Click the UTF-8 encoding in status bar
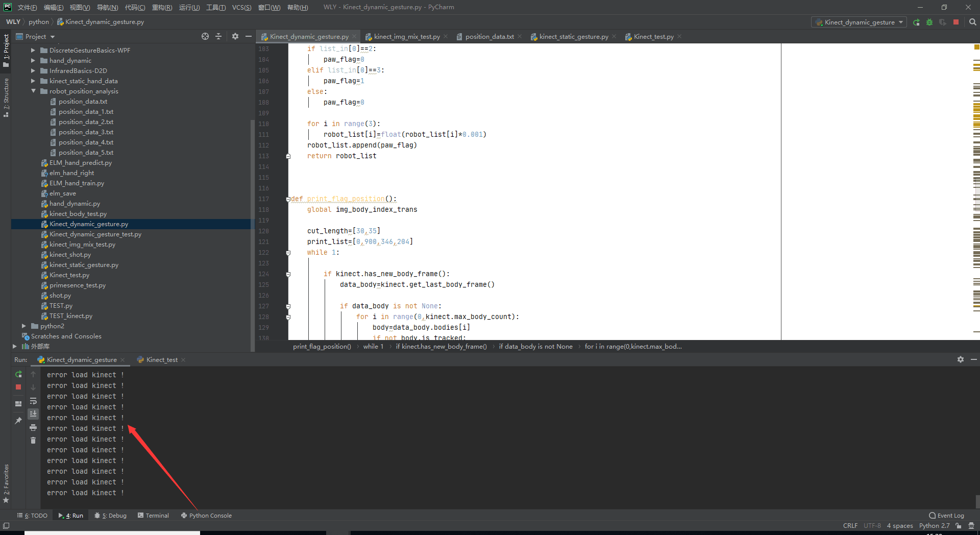The height and width of the screenshot is (535, 980). [x=872, y=526]
